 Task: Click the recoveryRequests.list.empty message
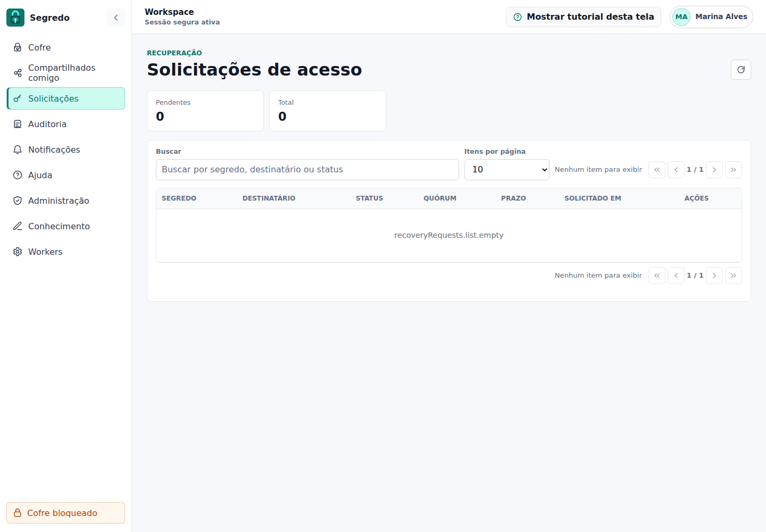point(449,235)
